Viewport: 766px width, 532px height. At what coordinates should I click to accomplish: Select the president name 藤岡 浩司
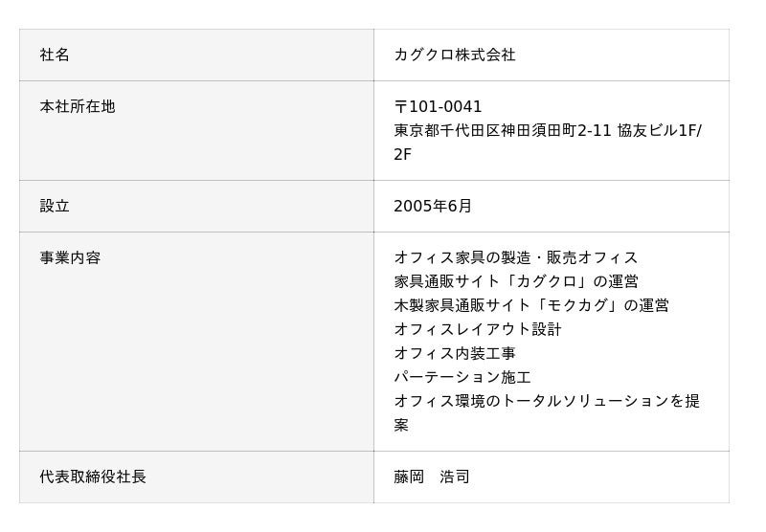(x=431, y=477)
